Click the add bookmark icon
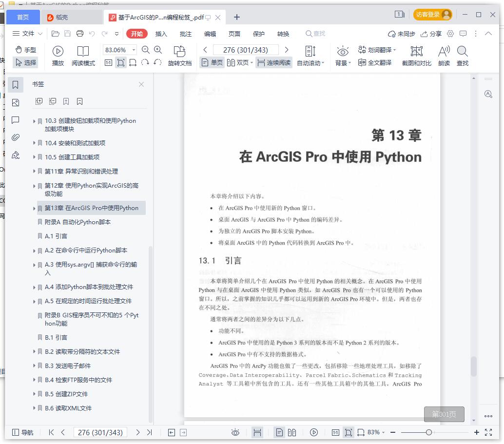The image size is (504, 444). pyautogui.click(x=66, y=101)
